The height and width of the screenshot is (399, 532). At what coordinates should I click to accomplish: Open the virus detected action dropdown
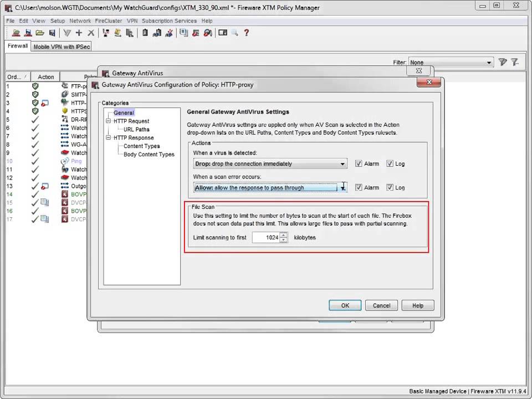(x=270, y=163)
